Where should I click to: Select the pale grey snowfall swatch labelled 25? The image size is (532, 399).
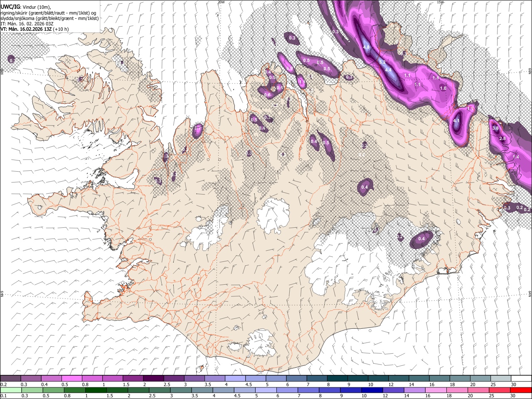(x=501, y=379)
